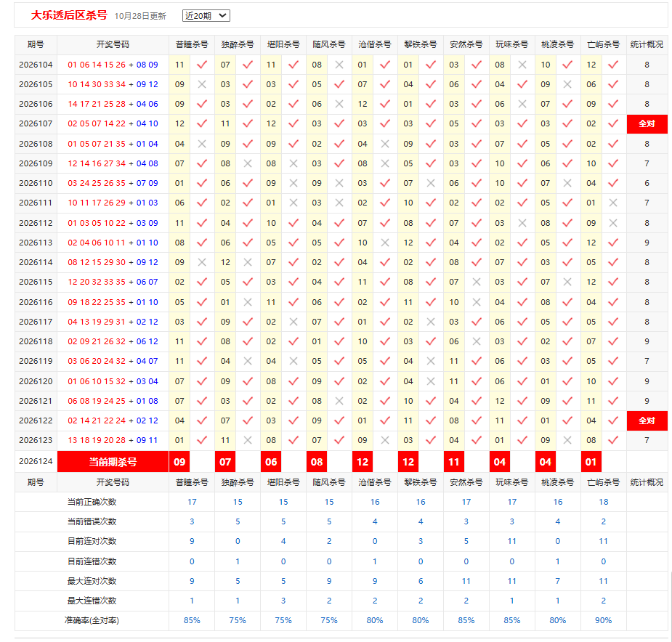The height and width of the screenshot is (642, 672).
Task: Click the 全对 badge in row 2026122
Action: click(x=647, y=420)
